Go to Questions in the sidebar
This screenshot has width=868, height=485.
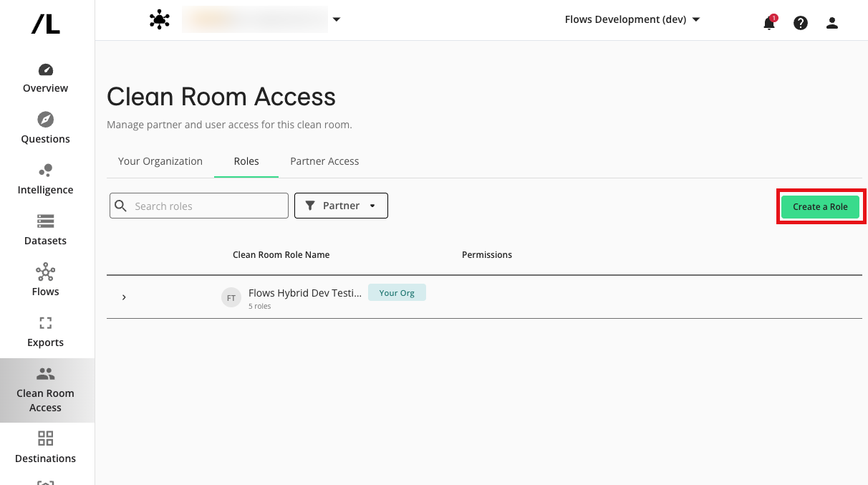pyautogui.click(x=46, y=129)
